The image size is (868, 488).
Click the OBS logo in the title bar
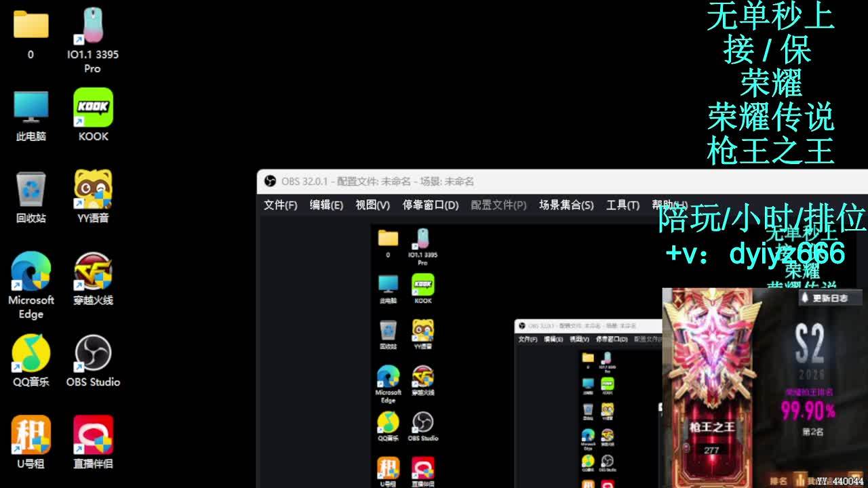click(x=270, y=182)
